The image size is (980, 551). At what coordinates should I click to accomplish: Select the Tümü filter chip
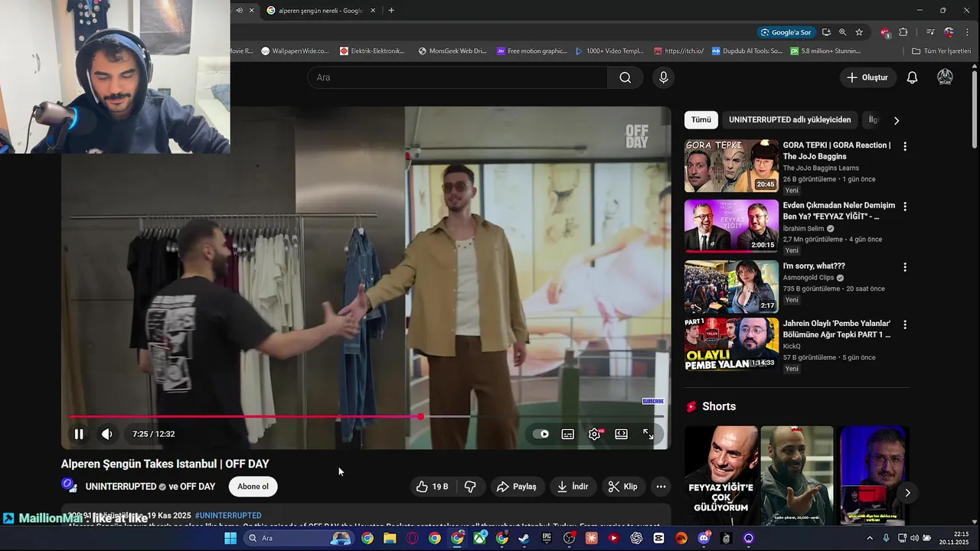click(701, 120)
